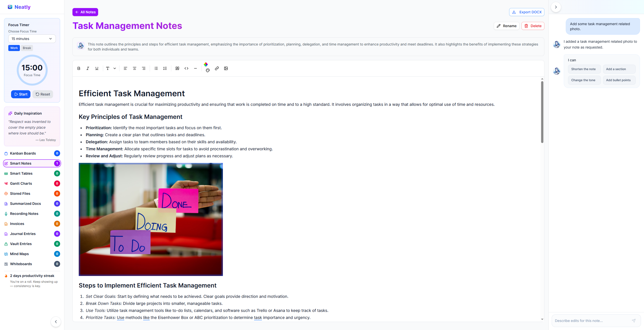Create a numbered list
This screenshot has width=644, height=330.
coord(165,68)
